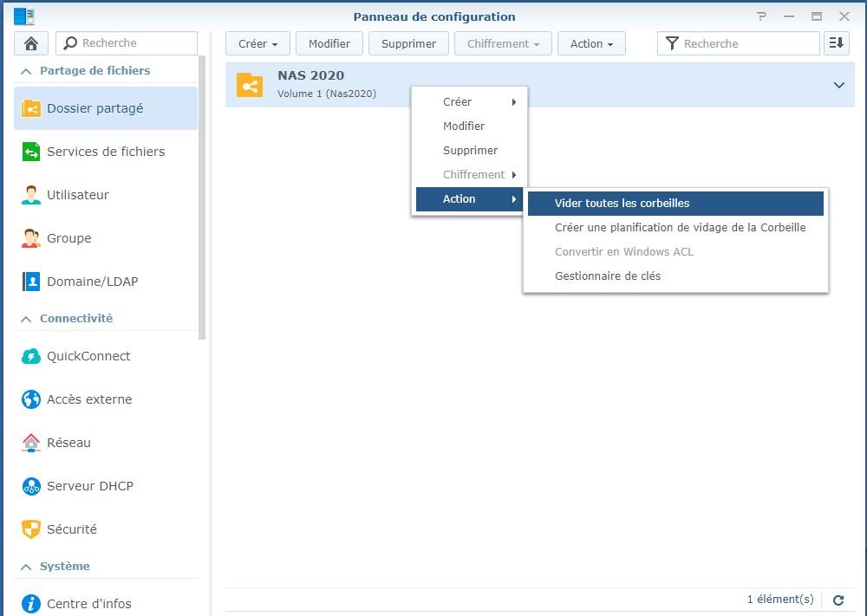Open the help question mark icon
This screenshot has width=867, height=616.
pyautogui.click(x=761, y=16)
